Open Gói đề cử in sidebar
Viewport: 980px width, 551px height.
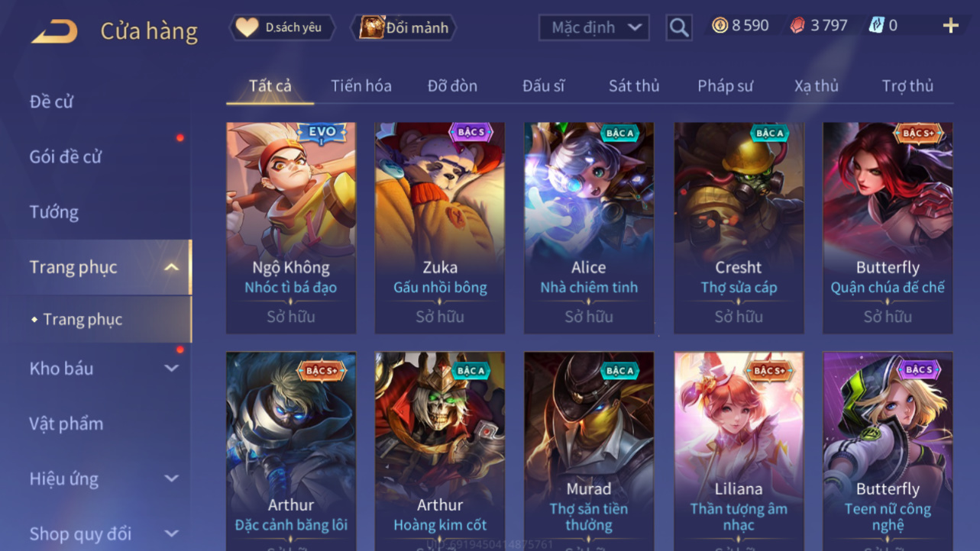[66, 157]
